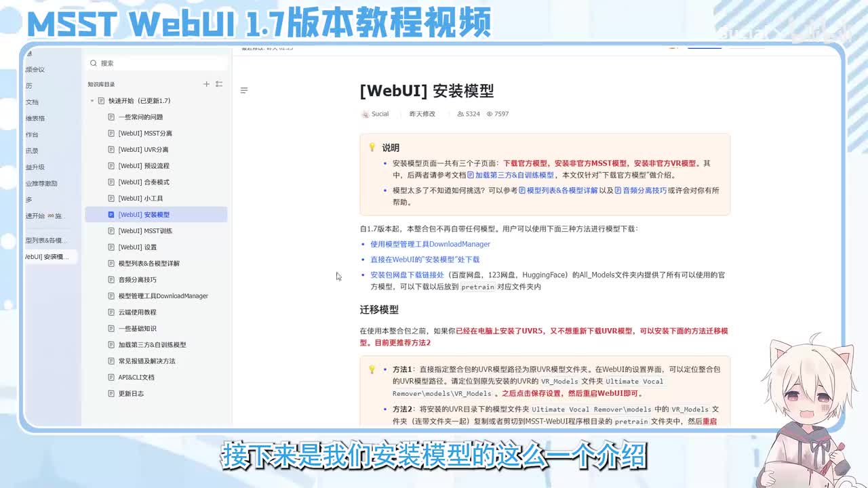Toggle the directory list view icon
This screenshot has height=488, width=868.
click(x=219, y=84)
